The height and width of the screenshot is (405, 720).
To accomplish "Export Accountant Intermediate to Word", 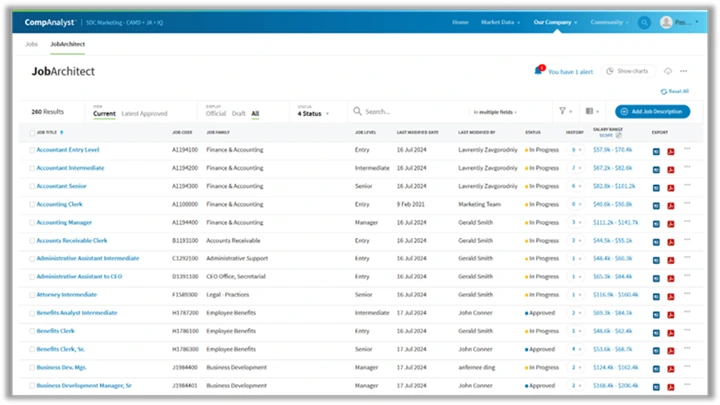I will pyautogui.click(x=656, y=170).
